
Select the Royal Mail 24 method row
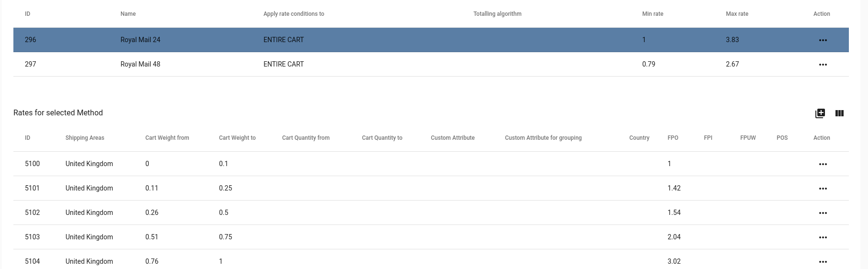coord(431,40)
